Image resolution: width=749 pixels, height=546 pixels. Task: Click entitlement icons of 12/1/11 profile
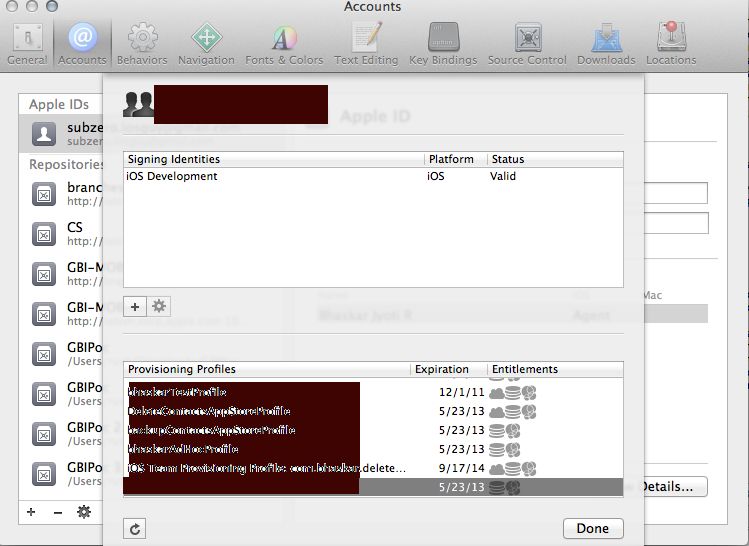tap(513, 393)
